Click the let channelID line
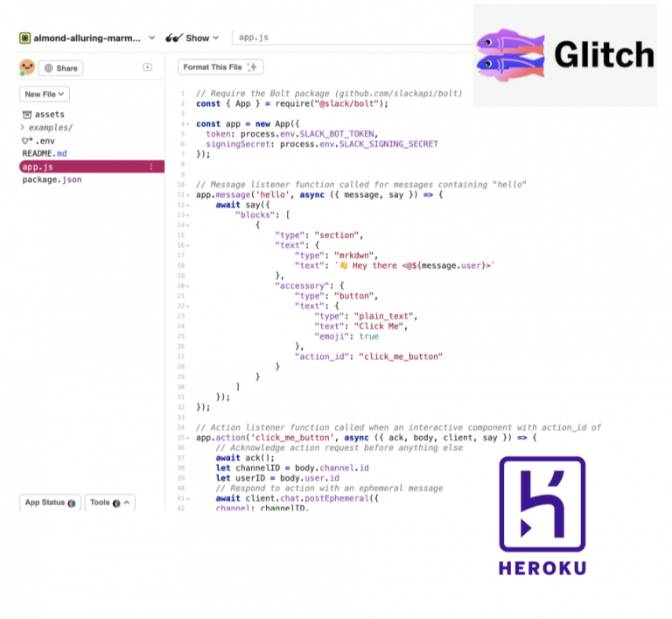672x619 pixels. point(292,468)
